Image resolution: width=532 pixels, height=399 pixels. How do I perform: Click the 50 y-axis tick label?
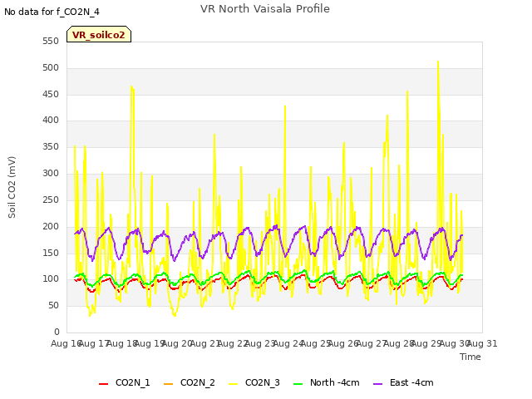[53, 305]
